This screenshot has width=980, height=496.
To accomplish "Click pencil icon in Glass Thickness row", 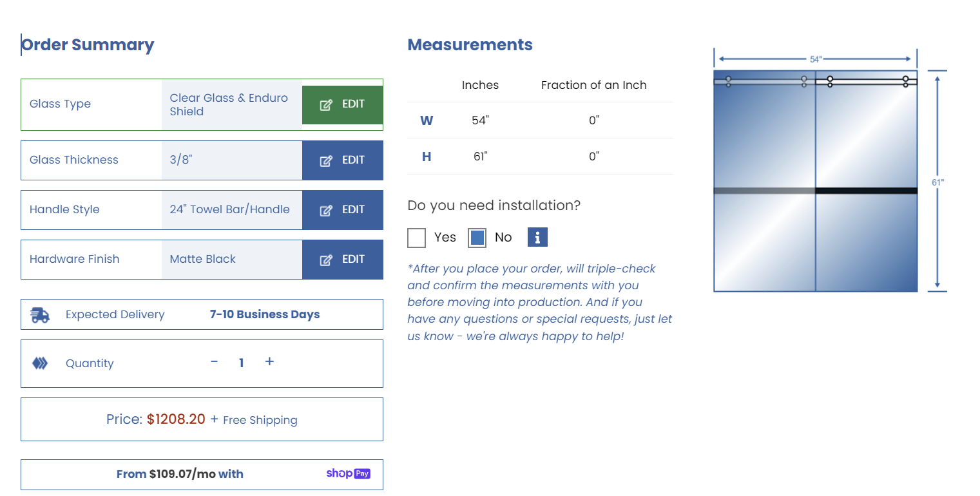I will point(326,160).
